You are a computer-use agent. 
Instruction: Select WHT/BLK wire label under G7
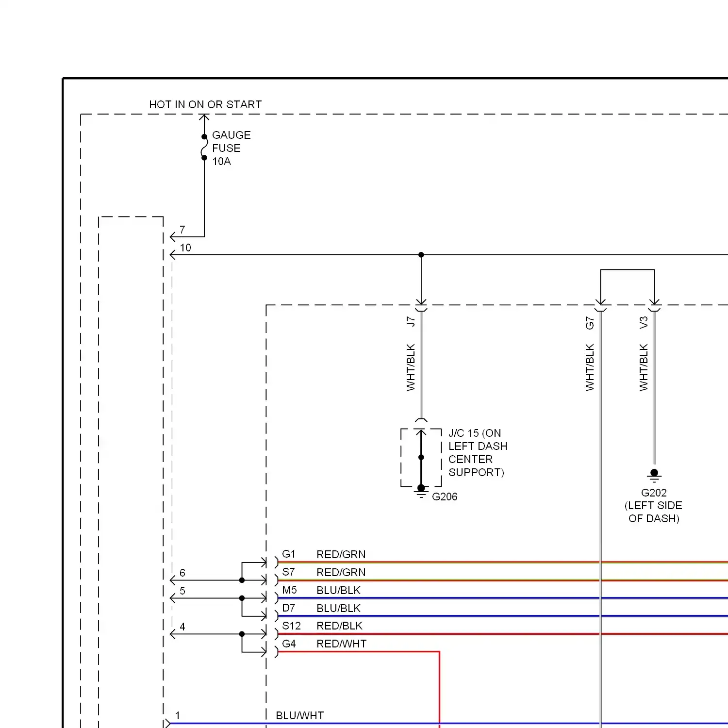590,367
